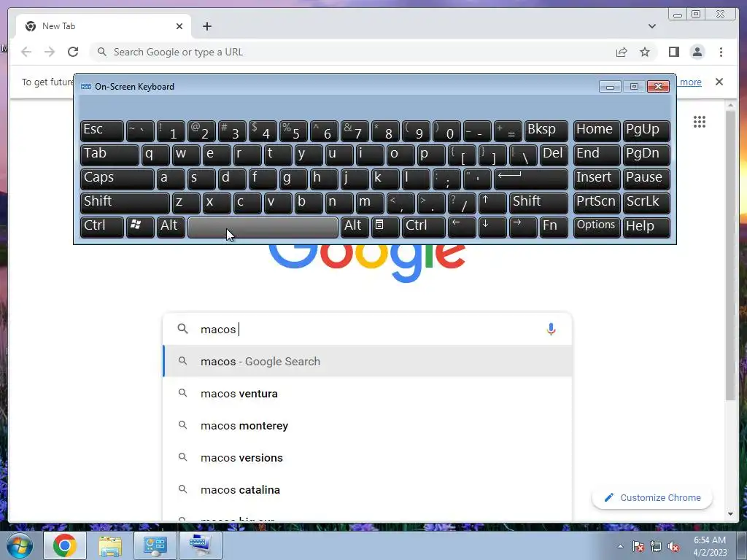Select suggestion macos ventura
747x560 pixels.
(367, 393)
